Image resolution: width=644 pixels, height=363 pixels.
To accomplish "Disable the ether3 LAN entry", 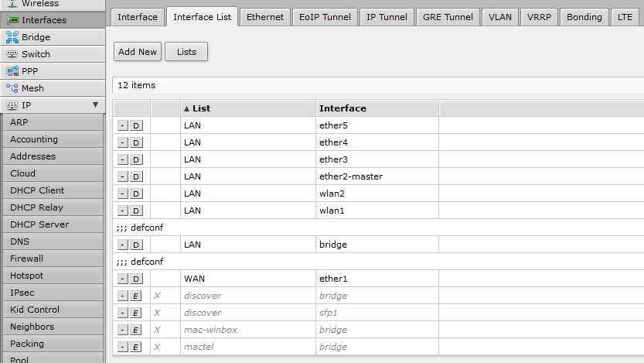I will 136,159.
